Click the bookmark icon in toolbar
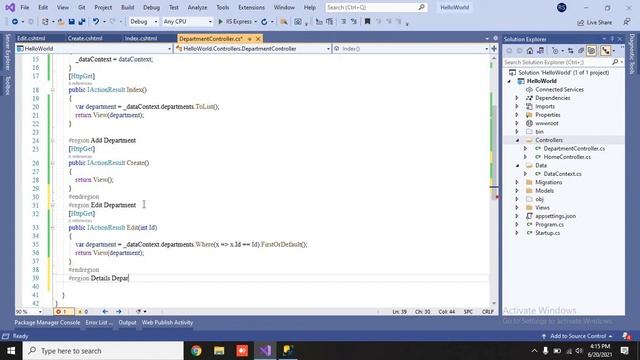 pyautogui.click(x=367, y=22)
